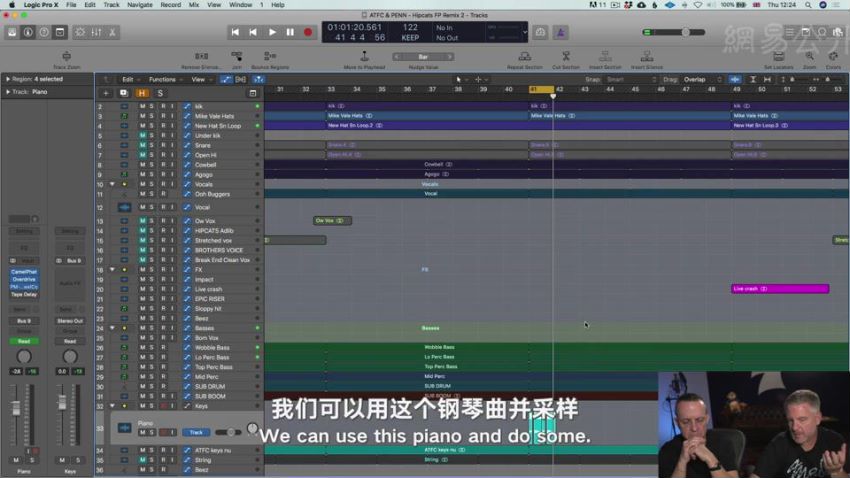Click Duplicate Track icon
850x478 pixels.
pyautogui.click(x=124, y=93)
